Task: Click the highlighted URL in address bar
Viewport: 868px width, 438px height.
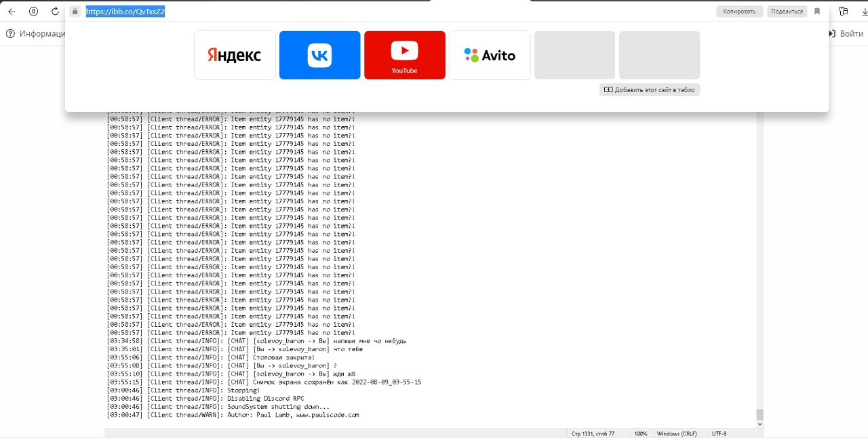Action: pos(125,12)
